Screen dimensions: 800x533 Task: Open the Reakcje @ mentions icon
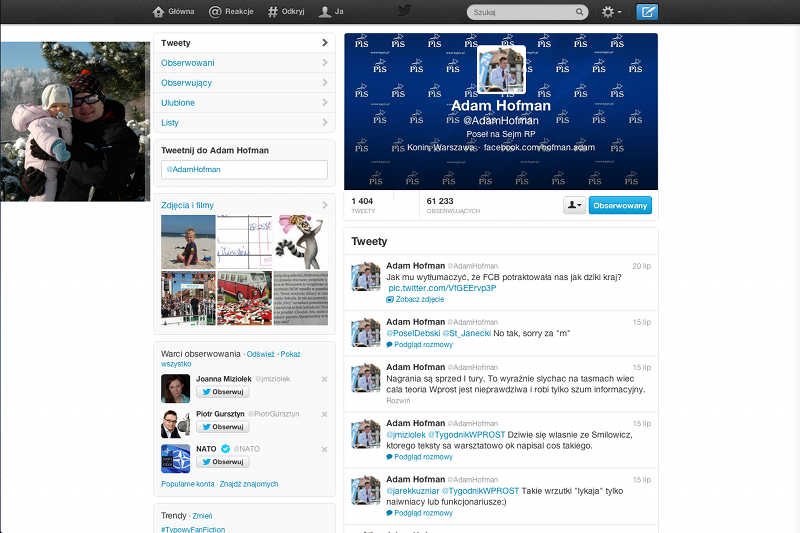coord(215,12)
